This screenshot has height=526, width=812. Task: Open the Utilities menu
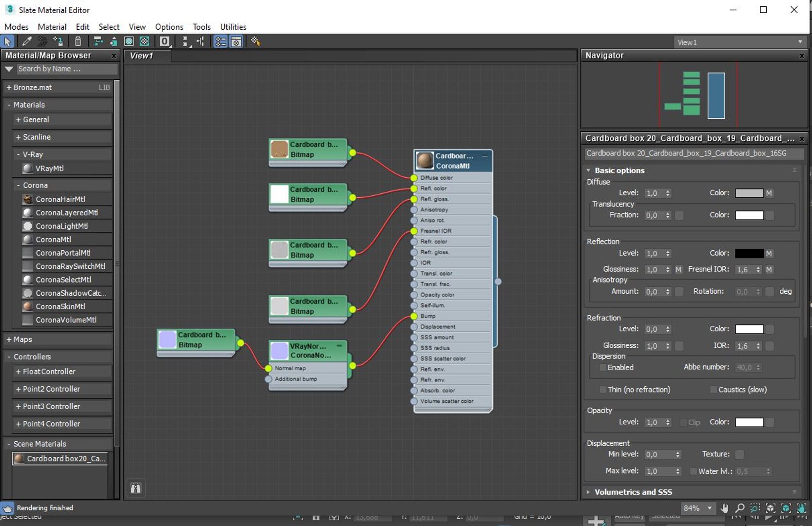[233, 27]
